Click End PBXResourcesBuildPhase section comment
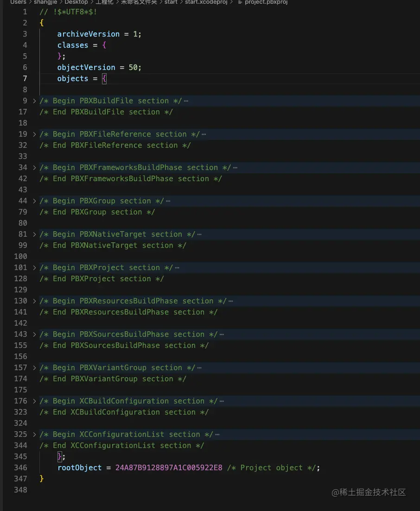420x511 pixels. pos(128,312)
